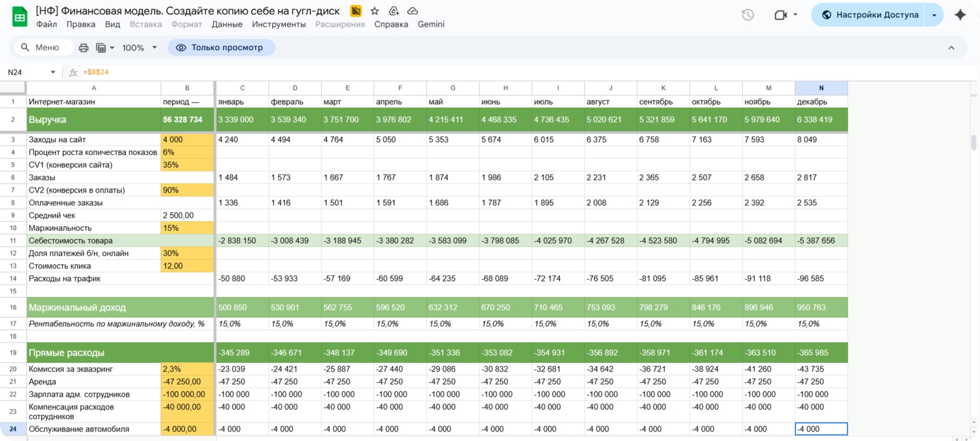Star this financial model document

[375, 11]
